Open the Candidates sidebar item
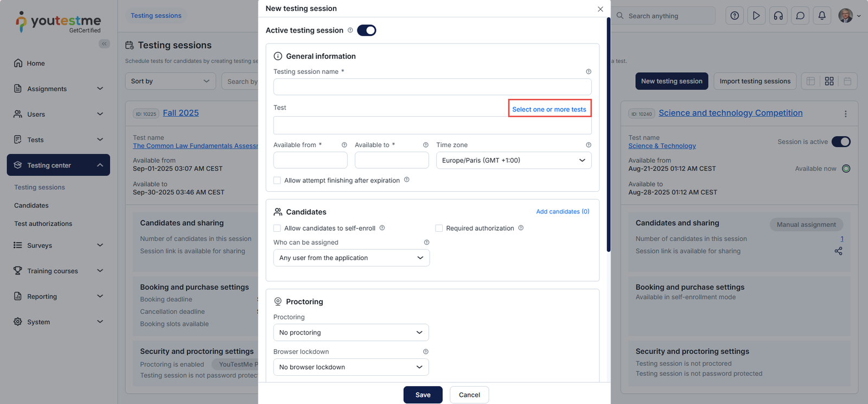The height and width of the screenshot is (404, 868). [x=31, y=205]
